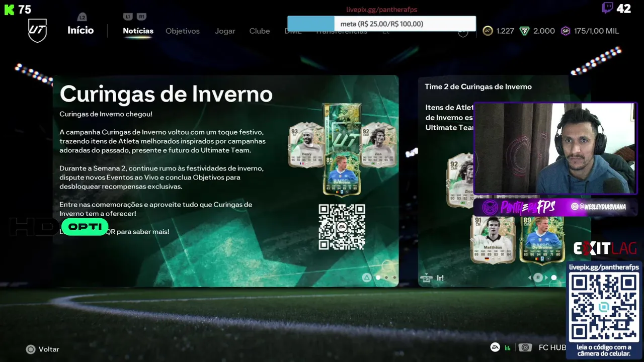This screenshot has height=362, width=644.
Task: Click the livepix.gg/pantherafps link at top
Action: (x=381, y=10)
